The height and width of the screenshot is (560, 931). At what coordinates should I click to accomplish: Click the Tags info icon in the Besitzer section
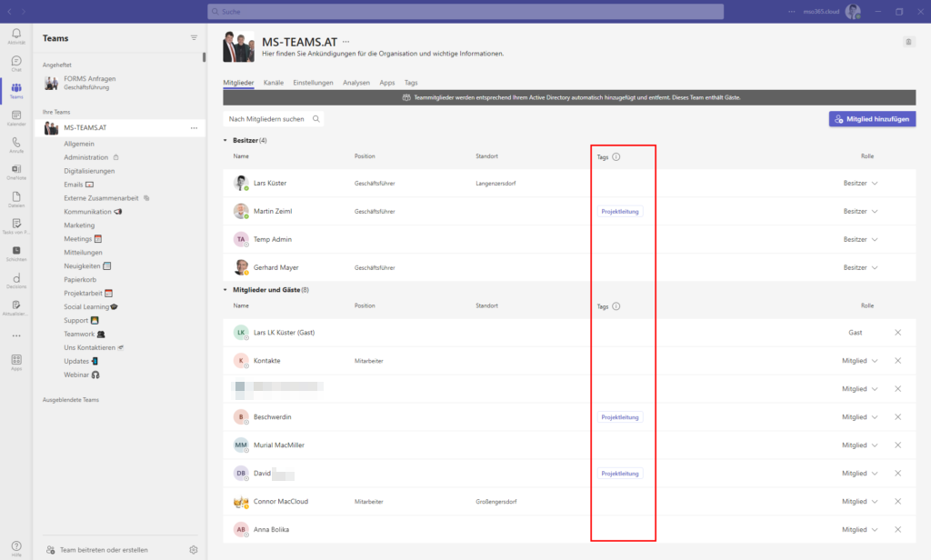[x=616, y=156]
